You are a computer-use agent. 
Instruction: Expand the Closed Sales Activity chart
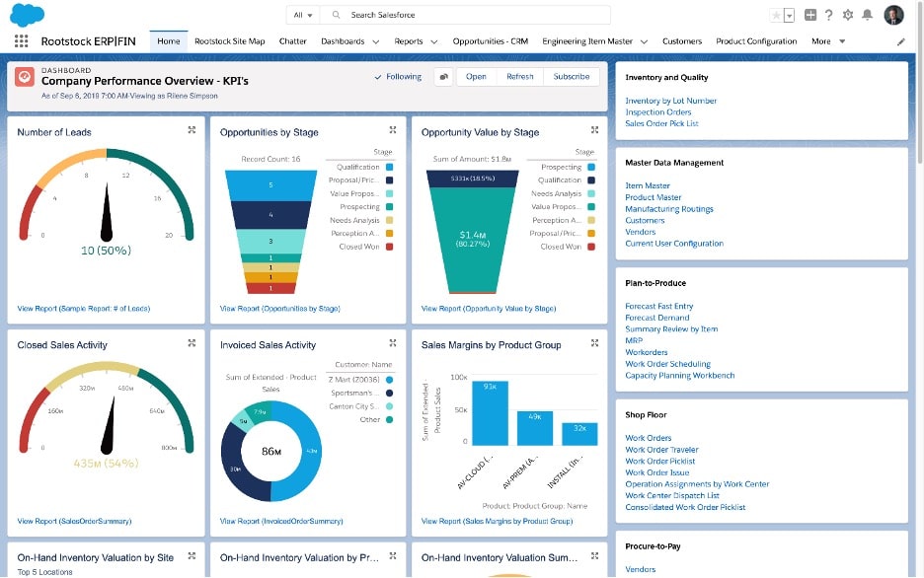[192, 342]
